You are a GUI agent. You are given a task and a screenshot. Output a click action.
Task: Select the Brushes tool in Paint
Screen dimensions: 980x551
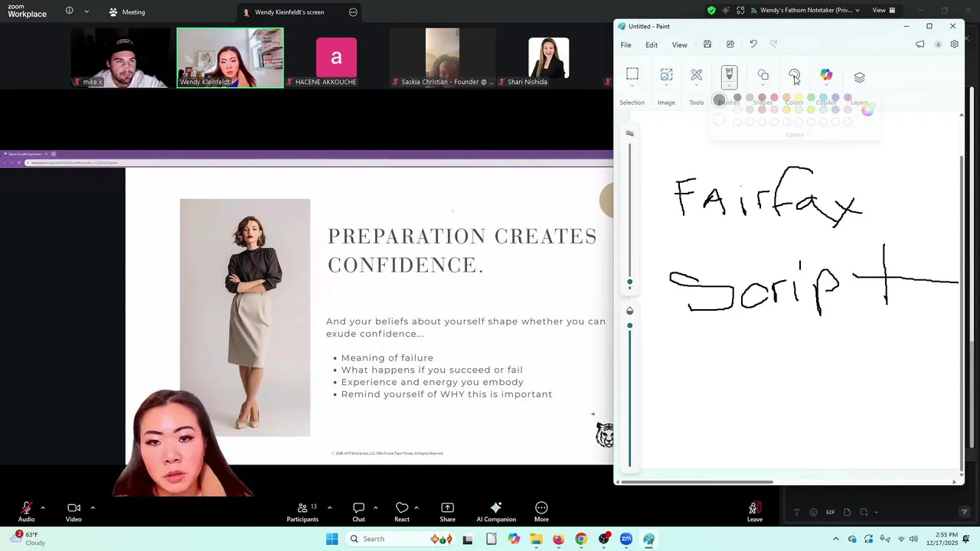(x=729, y=74)
